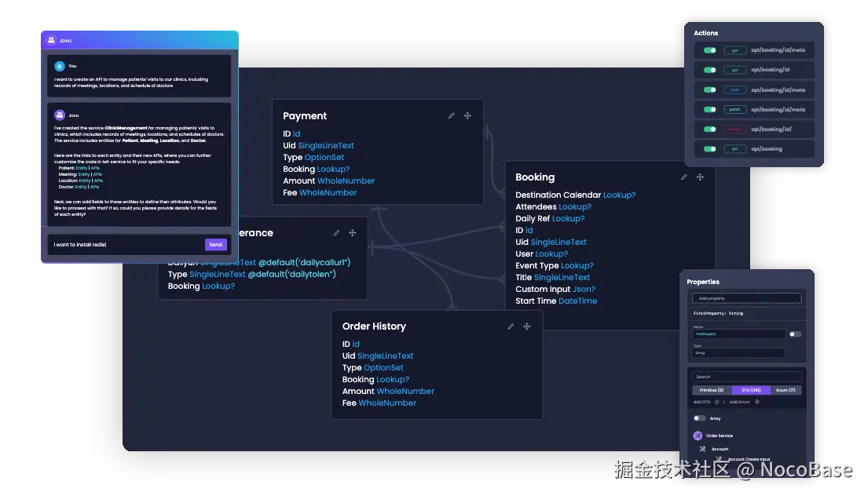Click the Search field in Properties
Viewport: 868px width, 496px height.
746,377
